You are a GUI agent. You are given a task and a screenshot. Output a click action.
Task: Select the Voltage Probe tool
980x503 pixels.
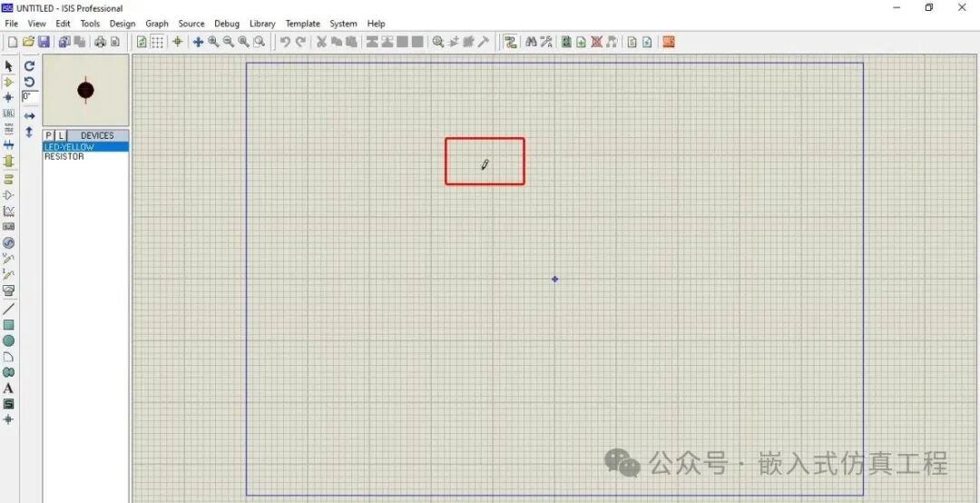[9, 259]
